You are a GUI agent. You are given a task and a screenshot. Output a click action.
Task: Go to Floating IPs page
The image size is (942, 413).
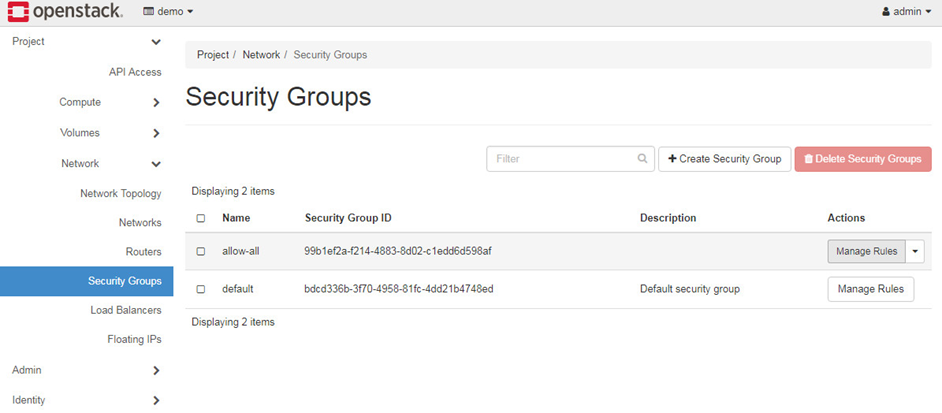(x=134, y=339)
